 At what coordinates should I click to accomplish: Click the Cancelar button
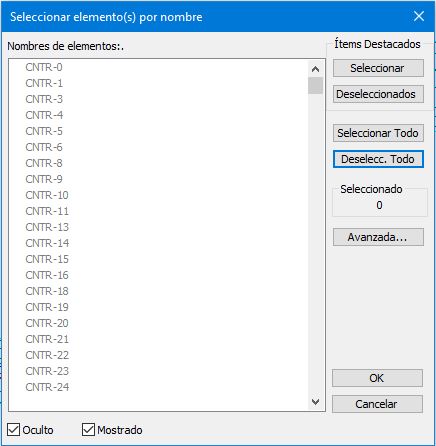(x=377, y=404)
